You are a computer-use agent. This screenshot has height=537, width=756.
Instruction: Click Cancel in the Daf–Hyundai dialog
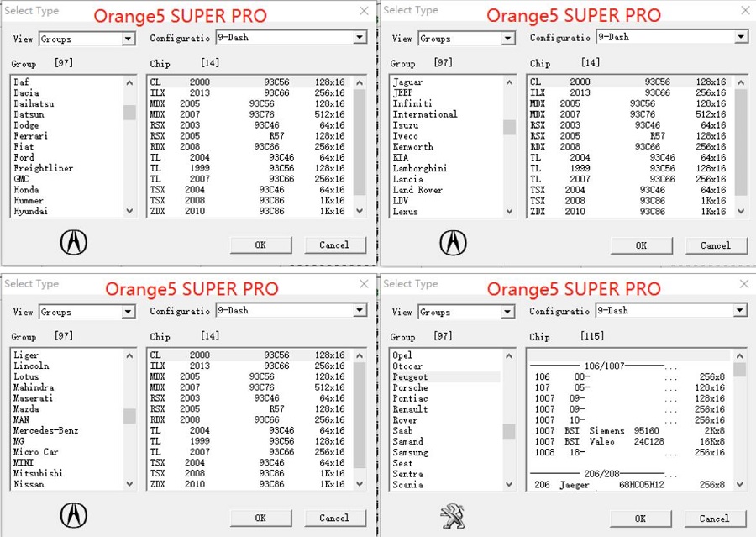(x=335, y=245)
